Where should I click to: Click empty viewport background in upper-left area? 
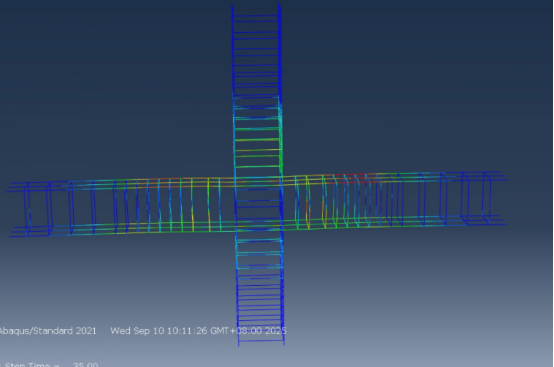pos(106,71)
